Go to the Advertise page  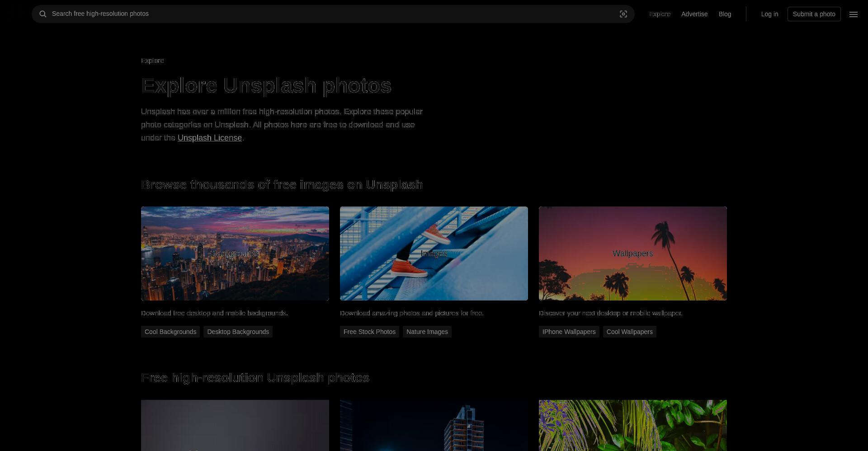pyautogui.click(x=694, y=14)
